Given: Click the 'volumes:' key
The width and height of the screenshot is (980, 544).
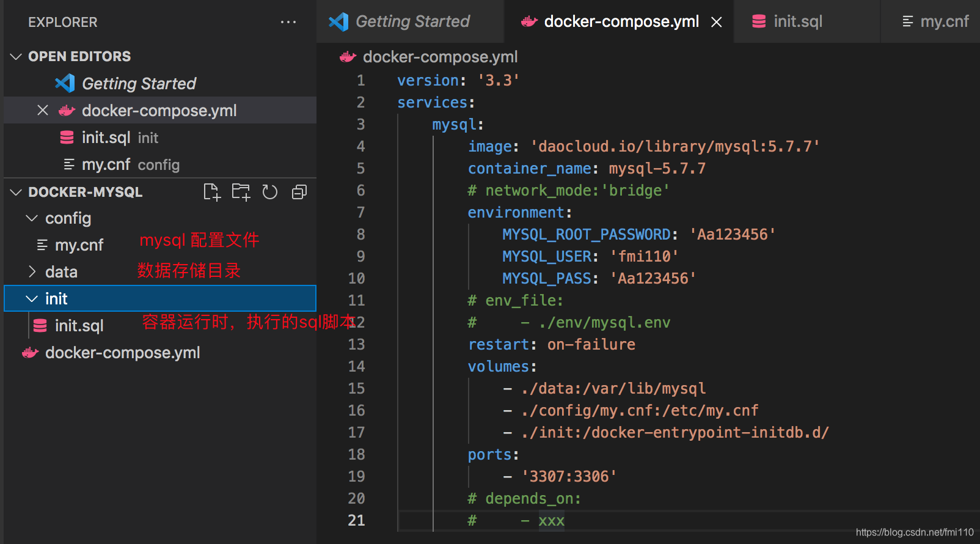Looking at the screenshot, I should pyautogui.click(x=502, y=367).
